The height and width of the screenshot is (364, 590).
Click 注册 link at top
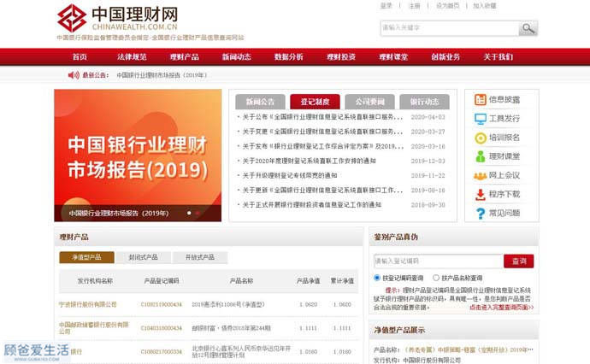[414, 6]
